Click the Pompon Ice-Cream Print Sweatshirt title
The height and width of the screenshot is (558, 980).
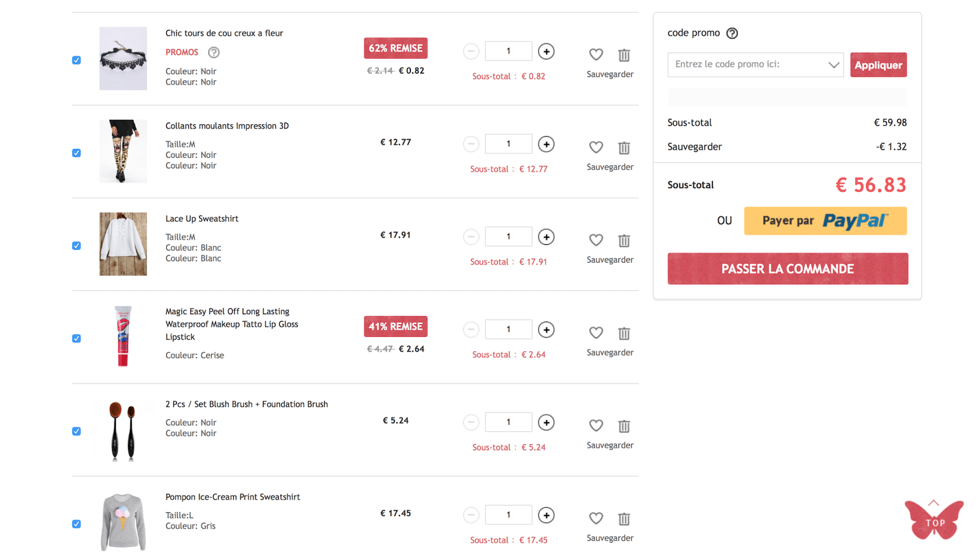tap(233, 497)
